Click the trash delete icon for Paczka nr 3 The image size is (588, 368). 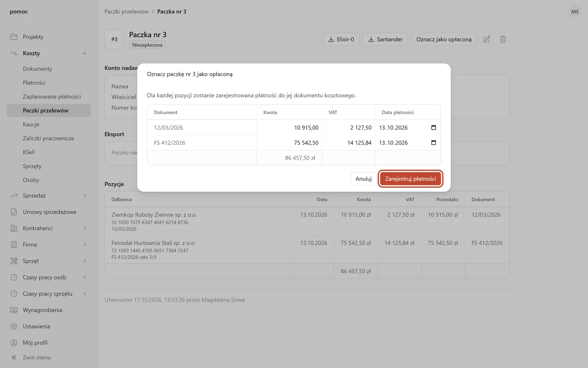pos(503,39)
